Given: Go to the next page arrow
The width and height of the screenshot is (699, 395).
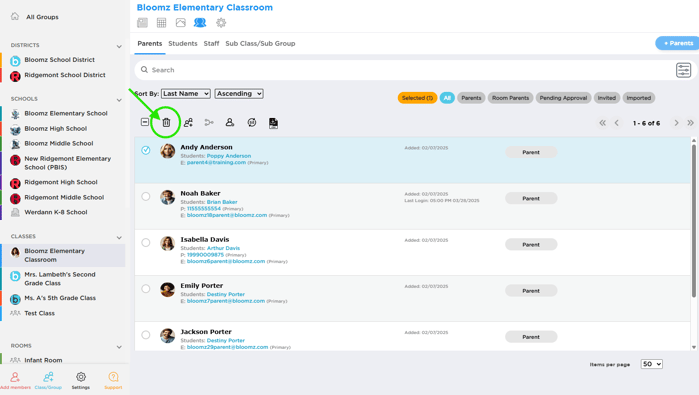Looking at the screenshot, I should [676, 123].
